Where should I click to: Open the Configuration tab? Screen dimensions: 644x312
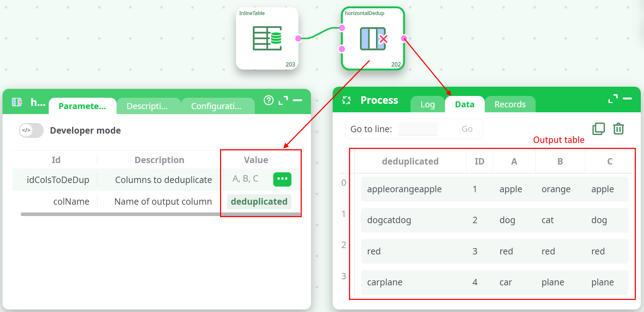216,106
